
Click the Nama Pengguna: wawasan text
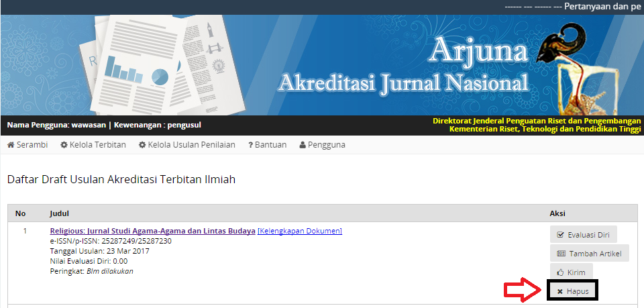[57, 125]
